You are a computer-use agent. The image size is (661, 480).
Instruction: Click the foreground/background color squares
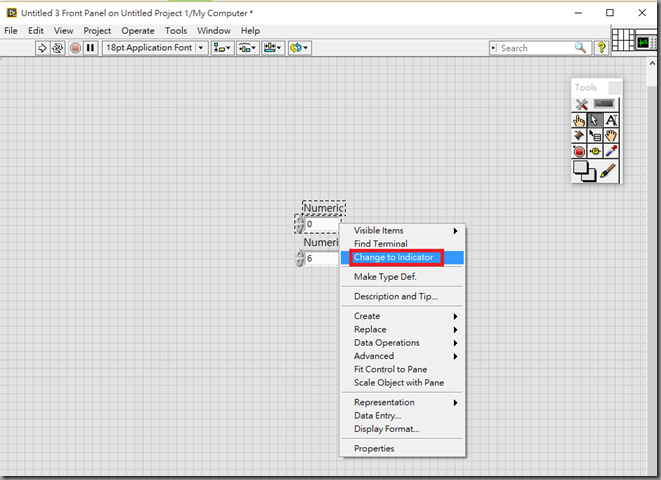[584, 171]
